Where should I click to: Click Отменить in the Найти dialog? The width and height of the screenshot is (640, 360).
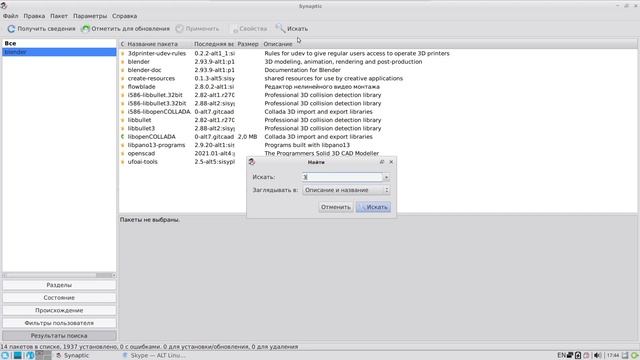336,207
